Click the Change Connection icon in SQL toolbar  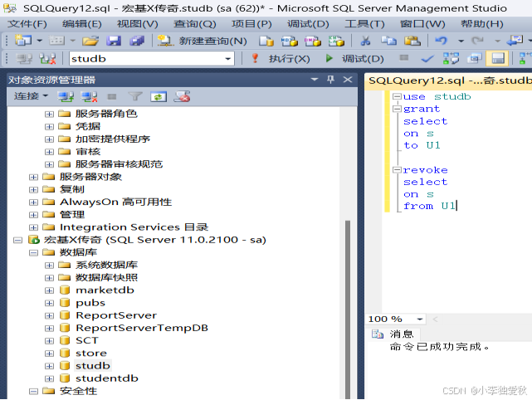pos(48,59)
